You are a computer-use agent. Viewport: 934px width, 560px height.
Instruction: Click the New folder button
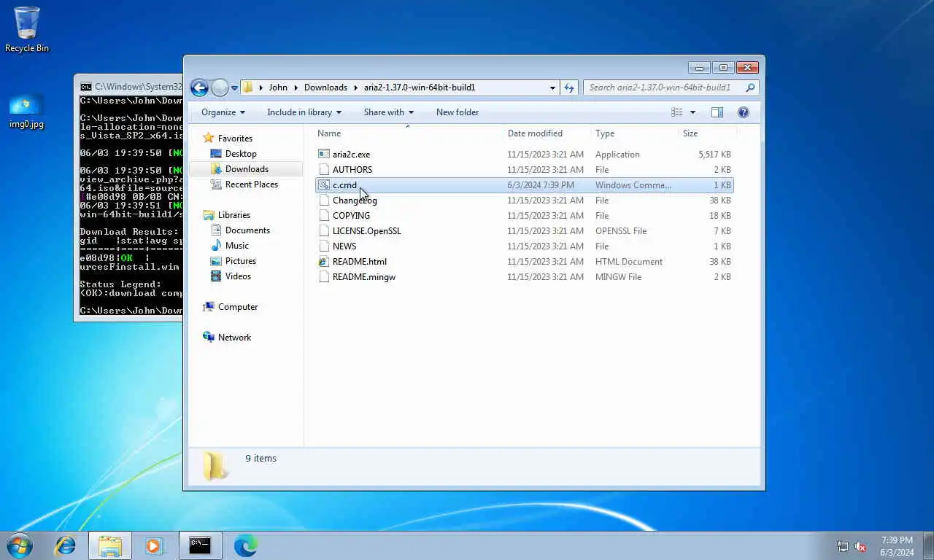pos(458,112)
